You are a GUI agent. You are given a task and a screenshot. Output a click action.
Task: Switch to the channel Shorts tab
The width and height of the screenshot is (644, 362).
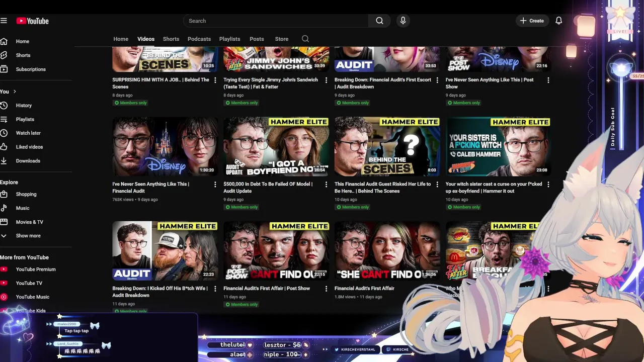[171, 39]
